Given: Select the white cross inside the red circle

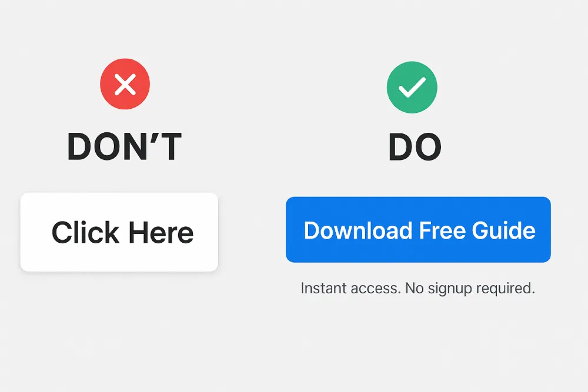Looking at the screenshot, I should (125, 84).
